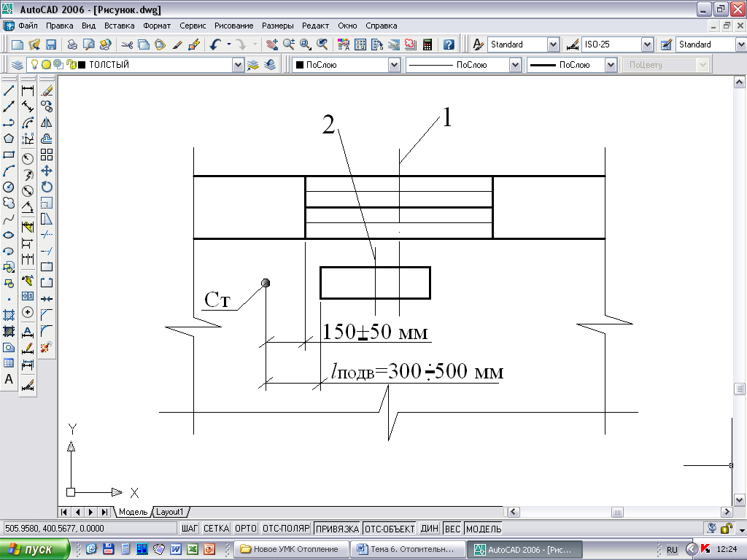Select the Move tool
The width and height of the screenshot is (747, 560).
[x=47, y=171]
